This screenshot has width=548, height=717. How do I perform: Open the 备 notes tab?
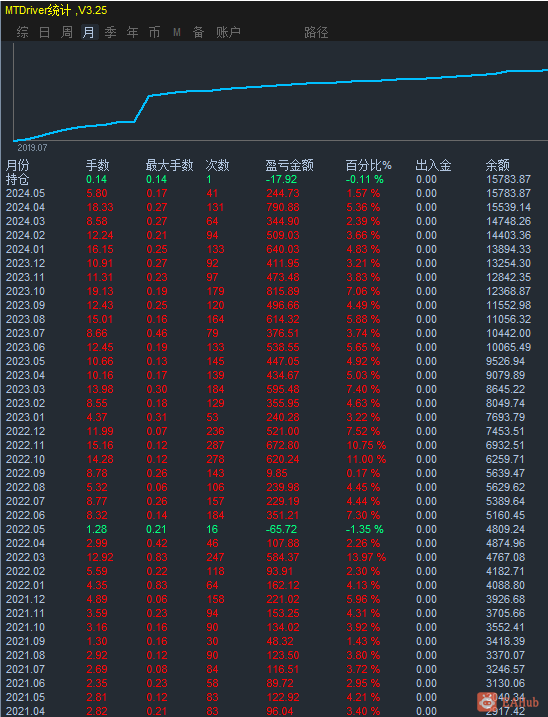point(199,32)
